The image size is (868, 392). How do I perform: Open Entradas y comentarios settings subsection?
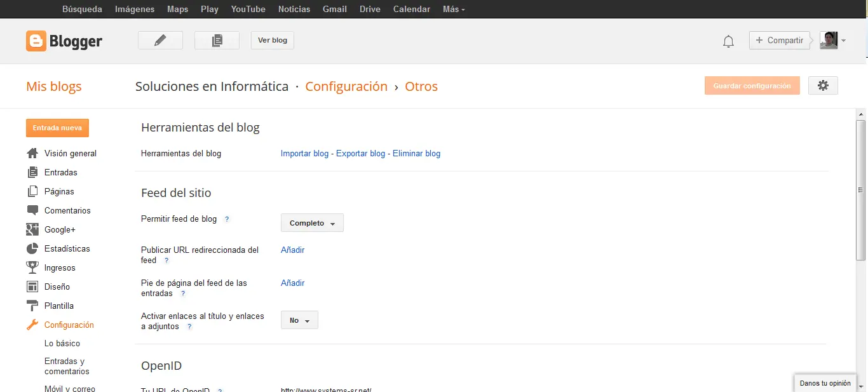[x=67, y=366]
